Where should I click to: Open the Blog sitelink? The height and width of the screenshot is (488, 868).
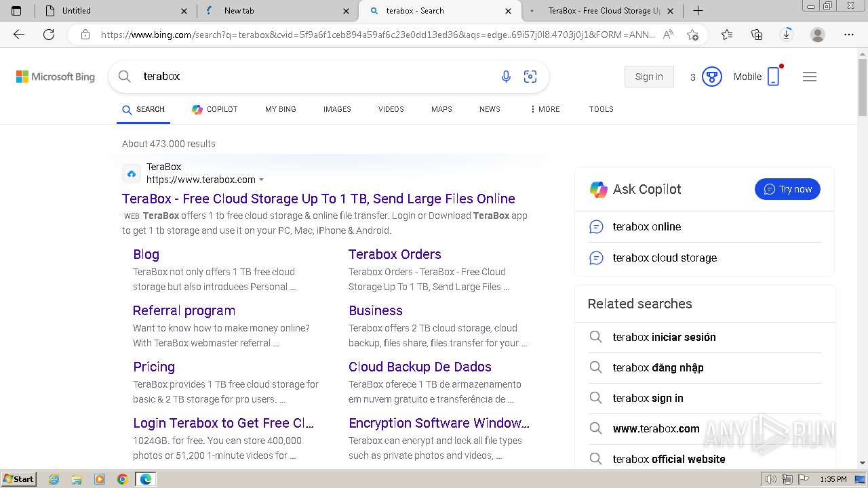coord(146,254)
